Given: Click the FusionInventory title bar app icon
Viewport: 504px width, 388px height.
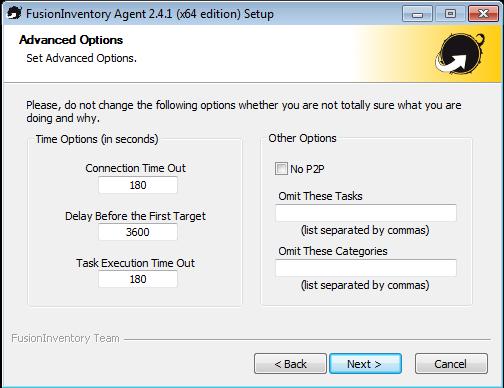Looking at the screenshot, I should 14,13.
